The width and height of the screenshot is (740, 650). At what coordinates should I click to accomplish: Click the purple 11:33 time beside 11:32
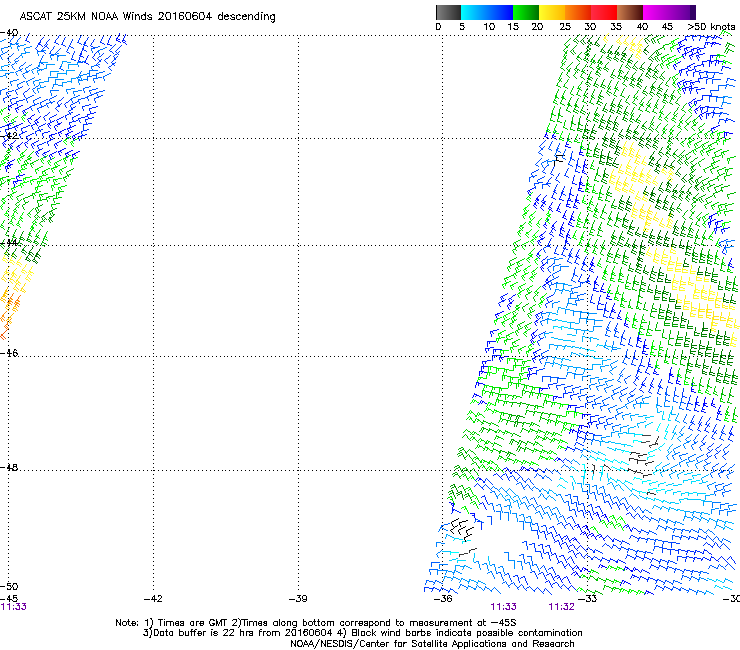tap(504, 607)
